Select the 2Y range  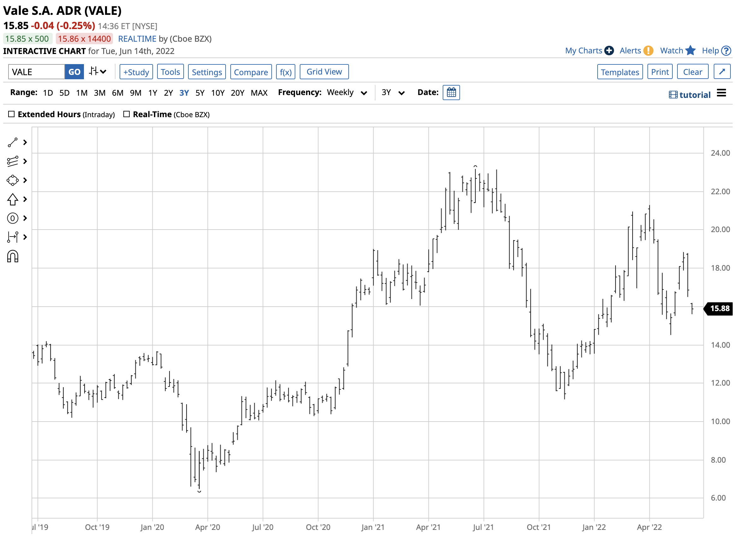pos(168,93)
